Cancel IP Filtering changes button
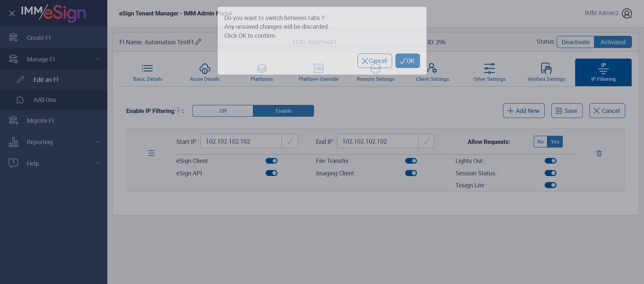 click(x=607, y=111)
